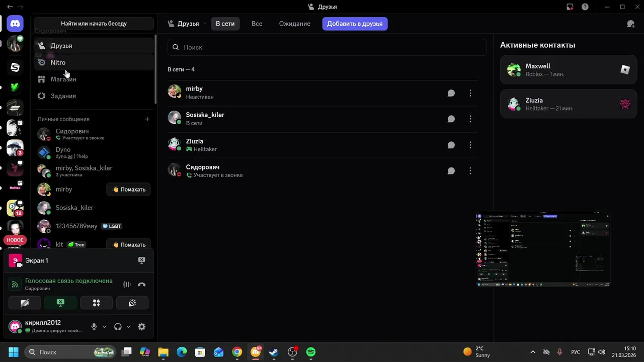The width and height of the screenshot is (644, 362).
Task: Open user settings gear icon
Action: [x=142, y=327]
